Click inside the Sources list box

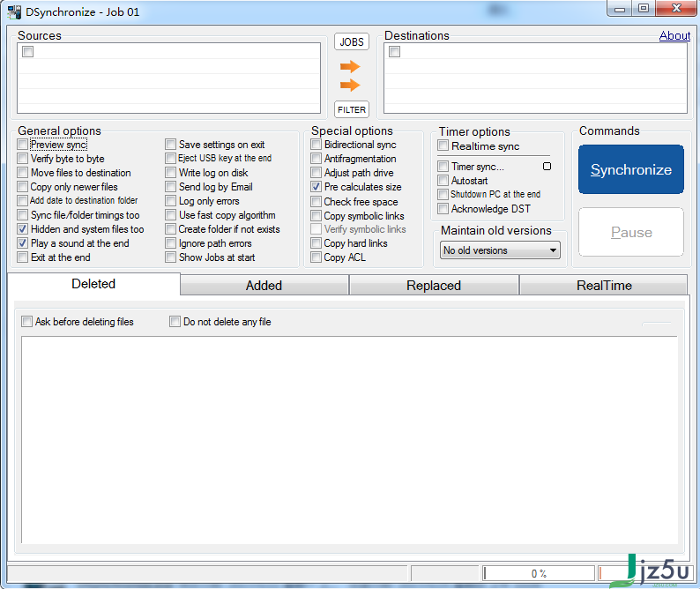pos(168,78)
